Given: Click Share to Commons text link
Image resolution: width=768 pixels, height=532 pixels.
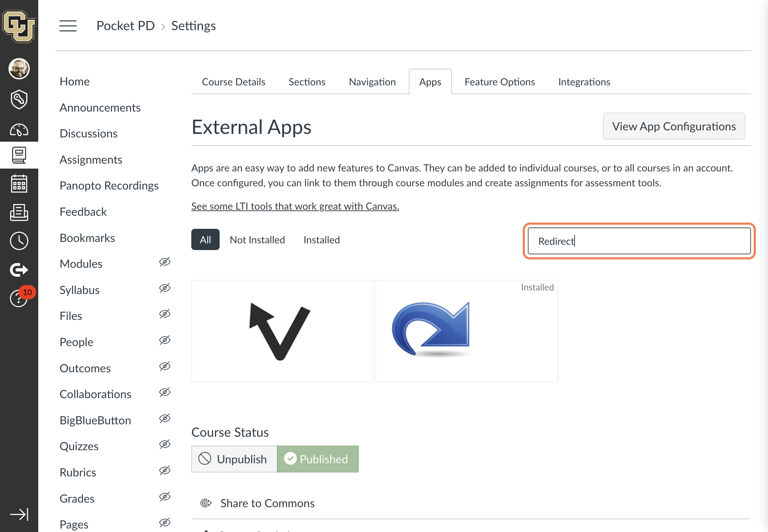Looking at the screenshot, I should click(x=267, y=503).
